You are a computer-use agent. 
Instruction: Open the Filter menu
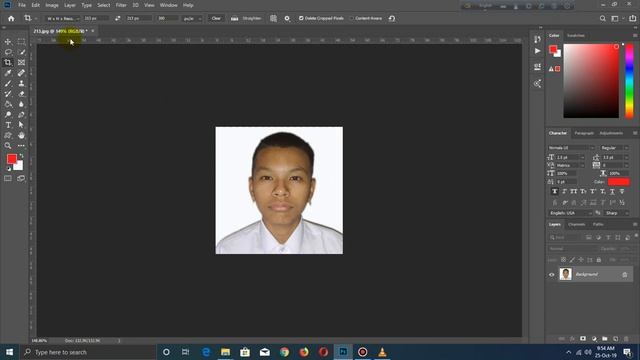coord(121,5)
